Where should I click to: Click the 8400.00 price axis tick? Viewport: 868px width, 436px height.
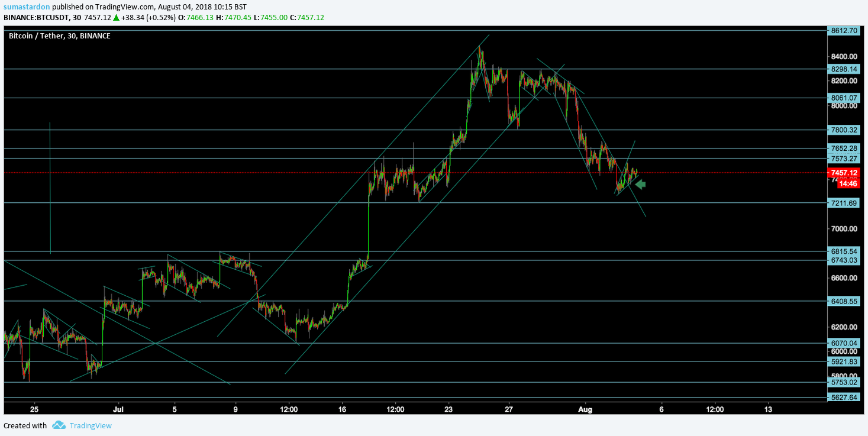pyautogui.click(x=844, y=57)
